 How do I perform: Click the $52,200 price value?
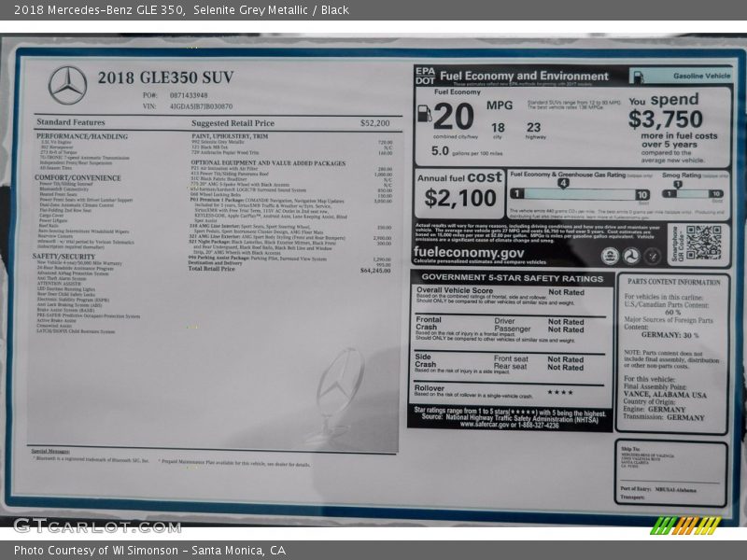pos(375,123)
